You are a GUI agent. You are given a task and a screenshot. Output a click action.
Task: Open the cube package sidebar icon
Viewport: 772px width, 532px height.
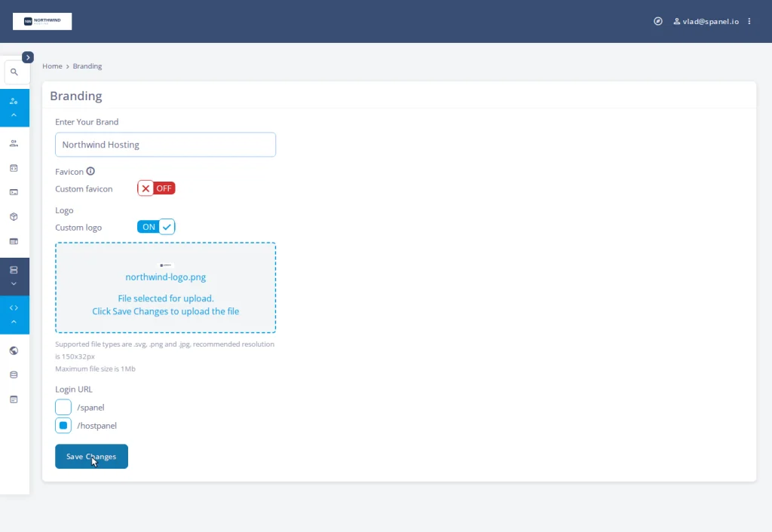(x=14, y=216)
